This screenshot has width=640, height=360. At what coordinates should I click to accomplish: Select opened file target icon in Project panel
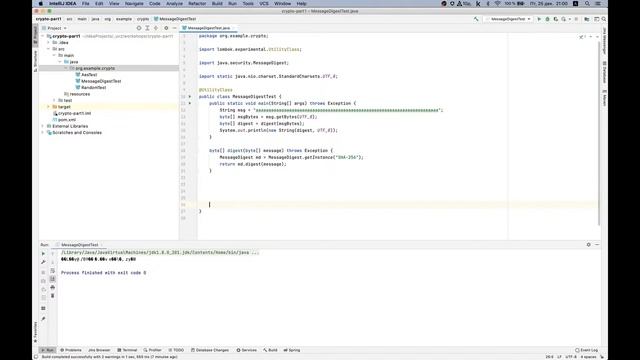pos(139,28)
